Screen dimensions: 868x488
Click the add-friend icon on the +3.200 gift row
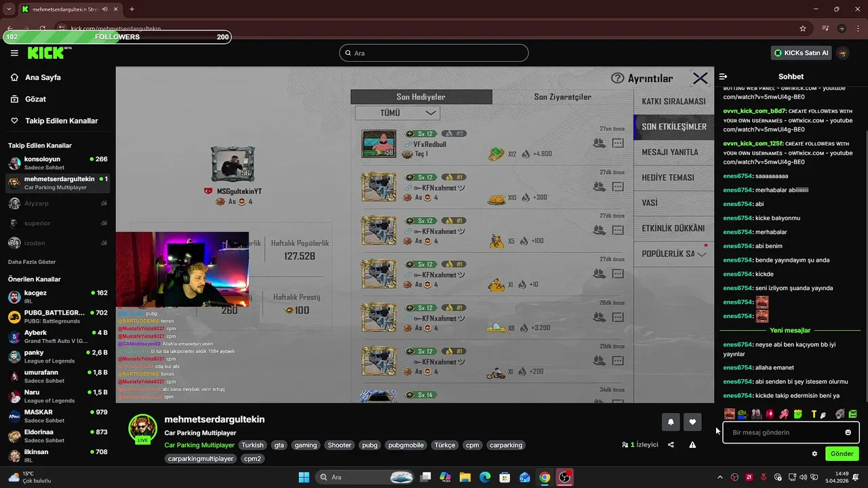pyautogui.click(x=599, y=317)
